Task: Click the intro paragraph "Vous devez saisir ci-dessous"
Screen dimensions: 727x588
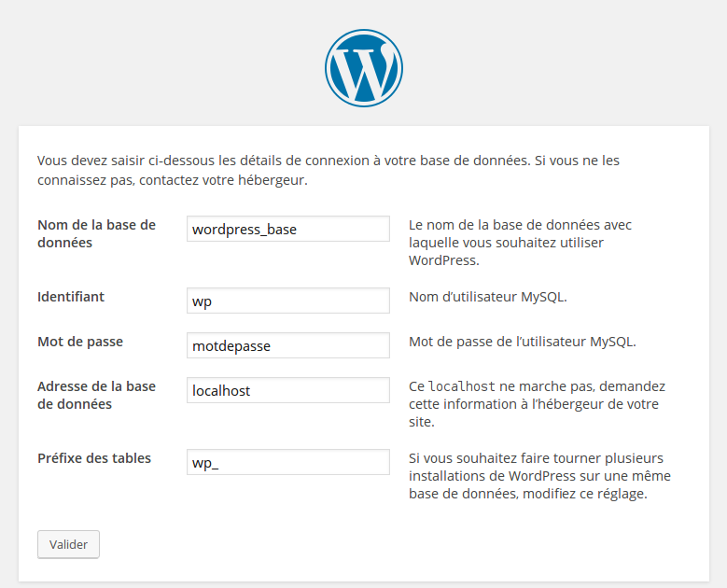Action: pos(329,170)
